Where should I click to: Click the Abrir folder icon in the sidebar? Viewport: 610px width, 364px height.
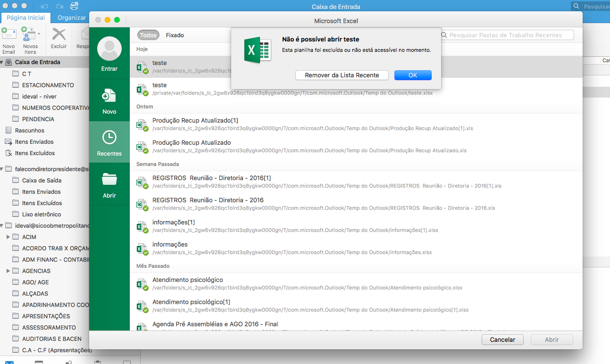109,180
